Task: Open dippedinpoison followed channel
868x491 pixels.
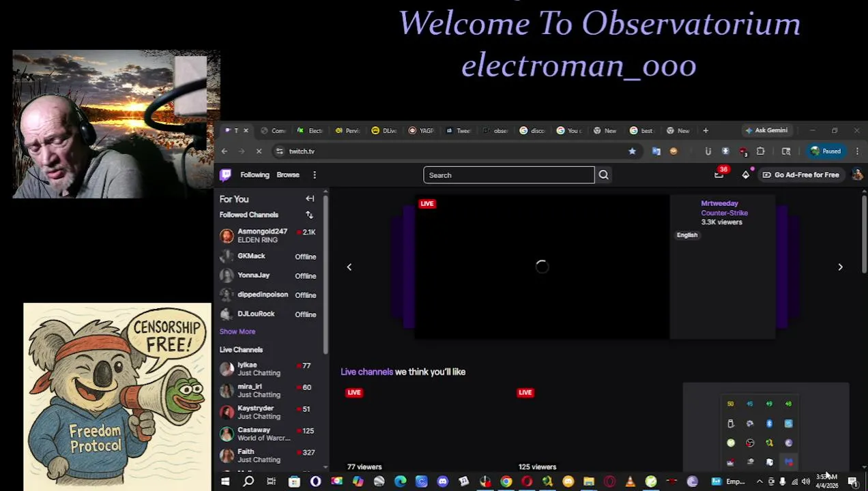Action: [x=268, y=295]
